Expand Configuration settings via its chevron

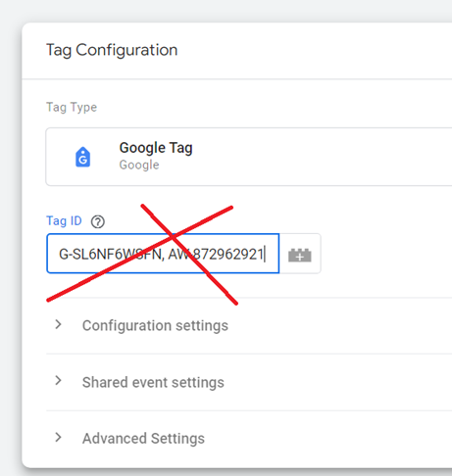58,324
